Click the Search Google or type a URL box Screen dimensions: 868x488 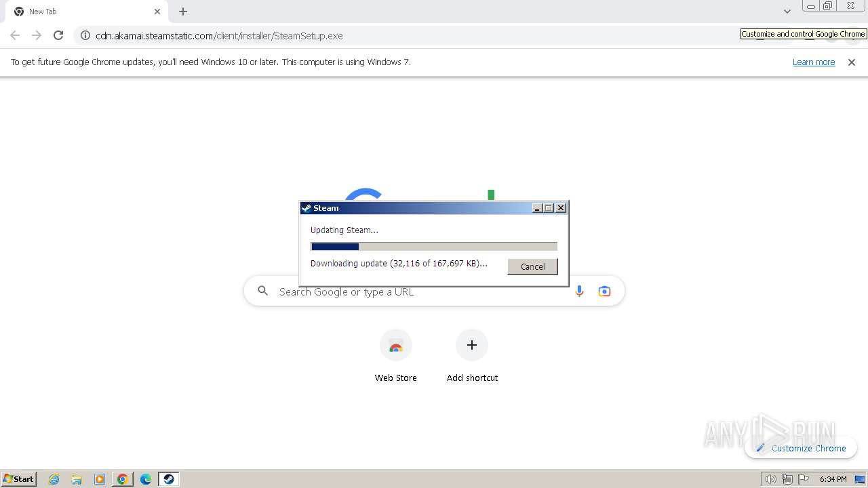(434, 291)
